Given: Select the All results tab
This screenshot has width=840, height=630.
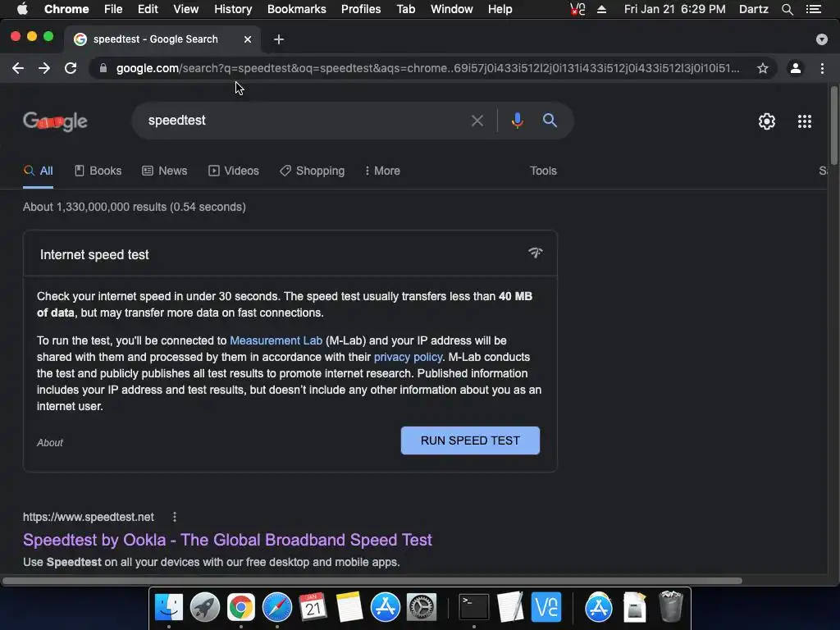Looking at the screenshot, I should pos(38,171).
